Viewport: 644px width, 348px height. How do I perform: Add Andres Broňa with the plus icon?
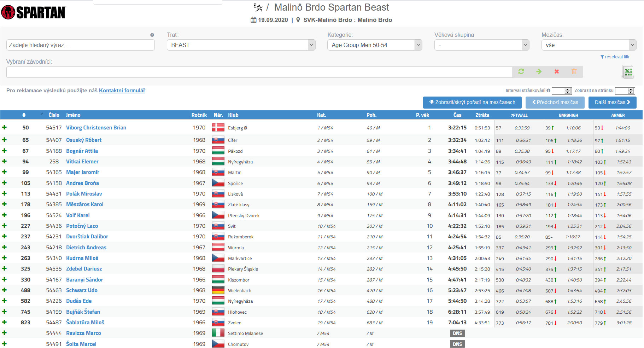[x=4, y=183]
